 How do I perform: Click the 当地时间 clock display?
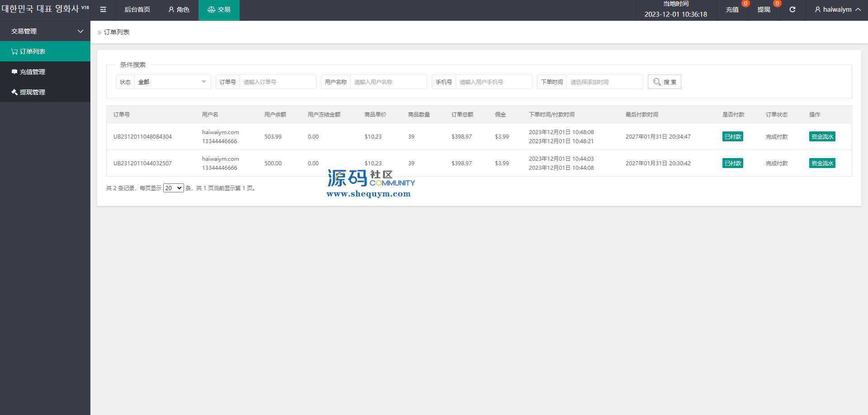tap(676, 9)
